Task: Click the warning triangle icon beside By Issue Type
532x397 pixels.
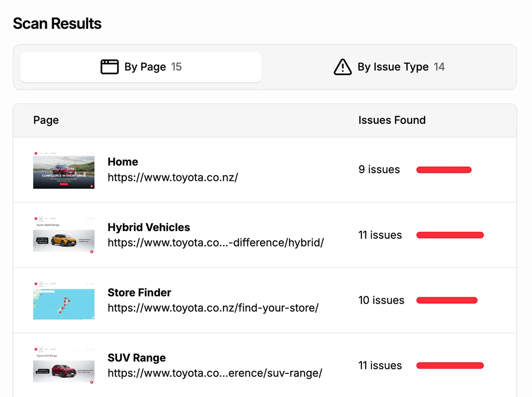Action: coord(342,67)
